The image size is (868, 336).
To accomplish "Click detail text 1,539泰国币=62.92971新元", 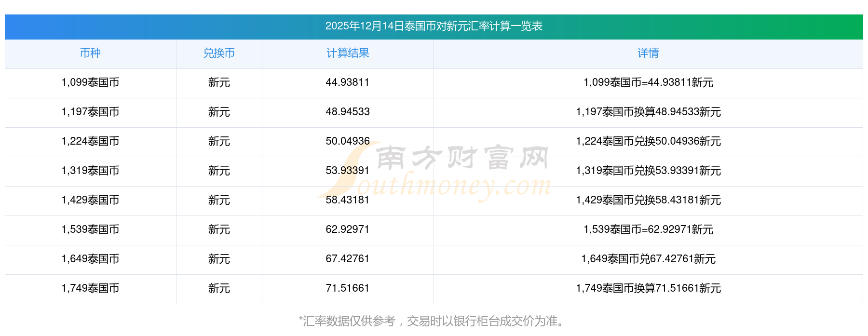I will [x=648, y=229].
